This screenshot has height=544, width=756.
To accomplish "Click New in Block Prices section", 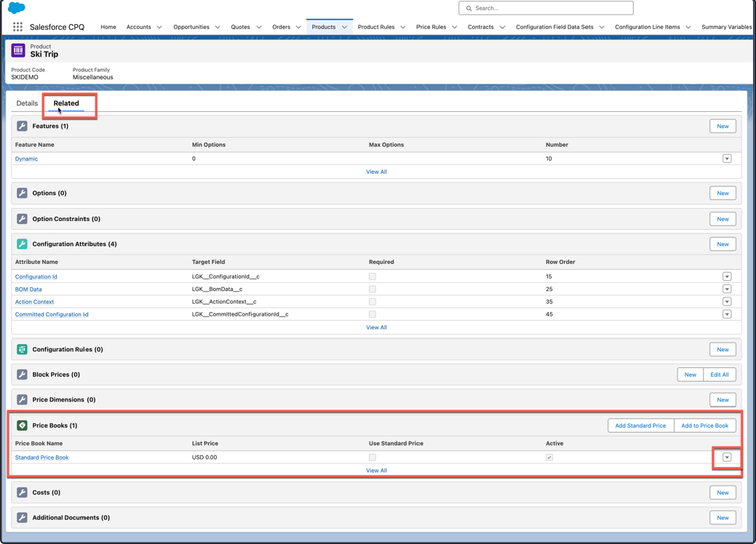I will [x=691, y=375].
